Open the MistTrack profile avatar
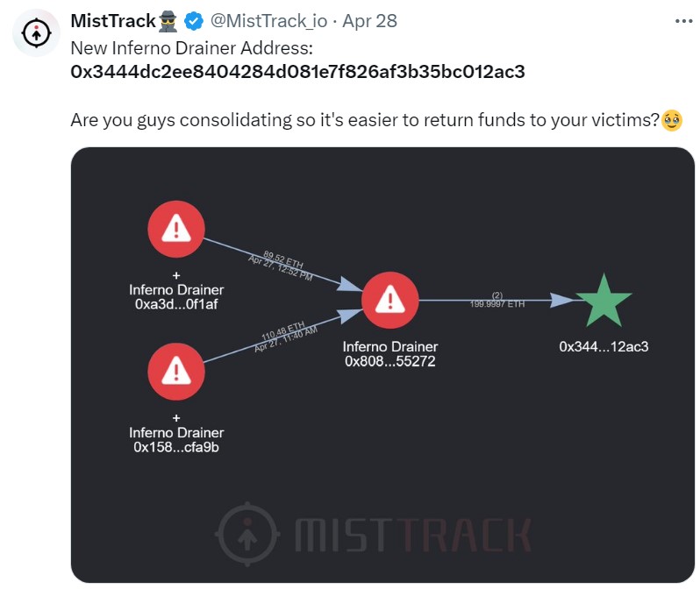The width and height of the screenshot is (700, 589). [x=36, y=32]
